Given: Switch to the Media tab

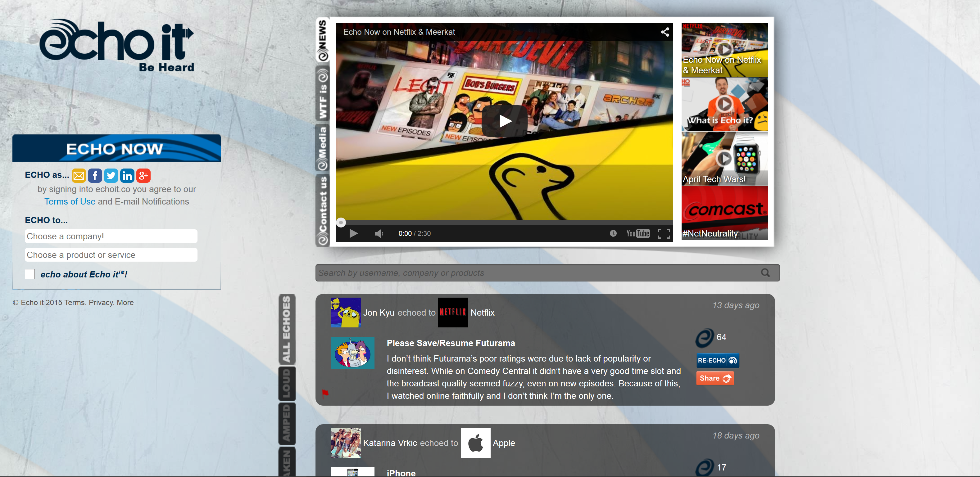Looking at the screenshot, I should click(x=323, y=147).
